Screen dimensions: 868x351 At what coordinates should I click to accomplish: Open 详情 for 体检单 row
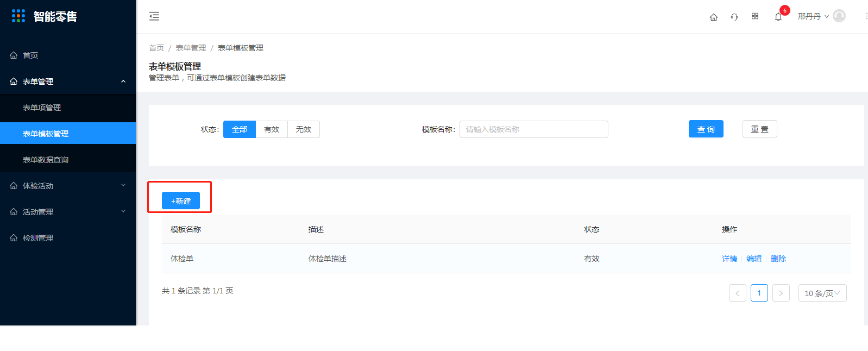tap(729, 259)
